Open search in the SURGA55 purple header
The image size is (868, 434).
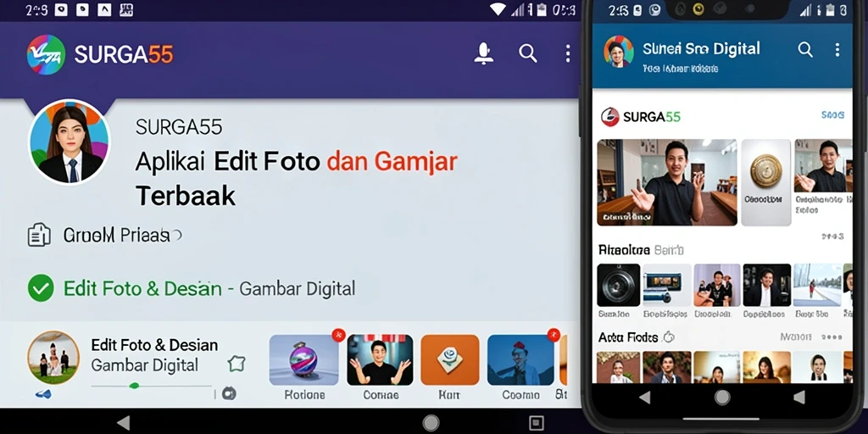(527, 53)
